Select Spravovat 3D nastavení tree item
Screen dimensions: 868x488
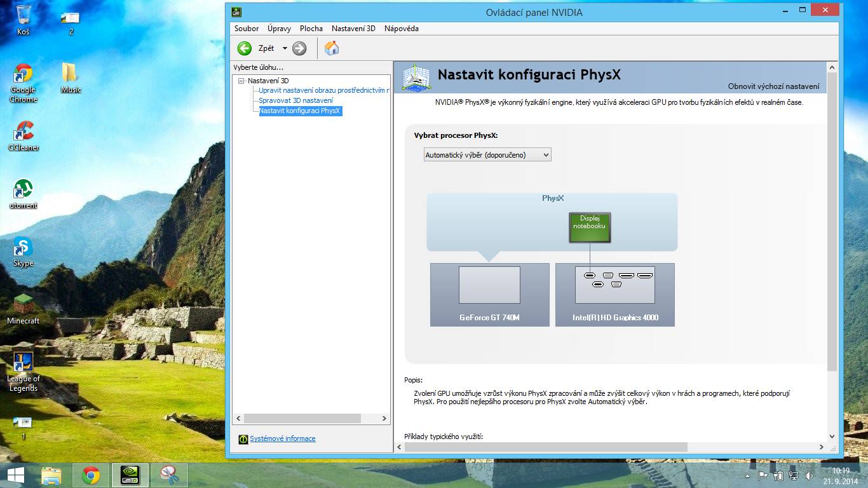click(295, 100)
